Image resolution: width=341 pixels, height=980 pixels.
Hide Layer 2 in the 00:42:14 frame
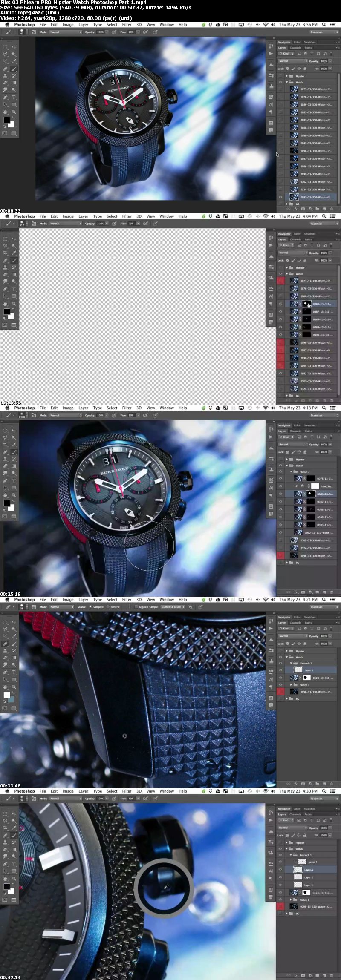[x=280, y=877]
